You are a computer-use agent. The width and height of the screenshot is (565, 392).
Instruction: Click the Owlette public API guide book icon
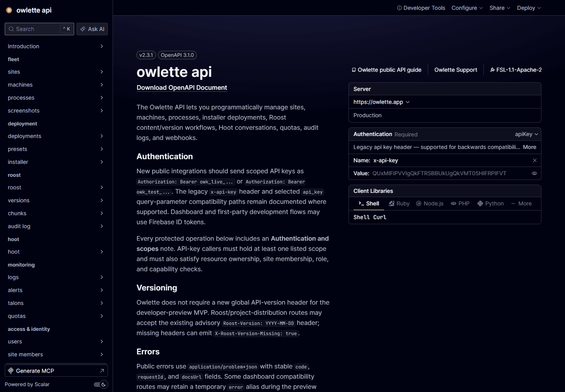click(x=354, y=70)
